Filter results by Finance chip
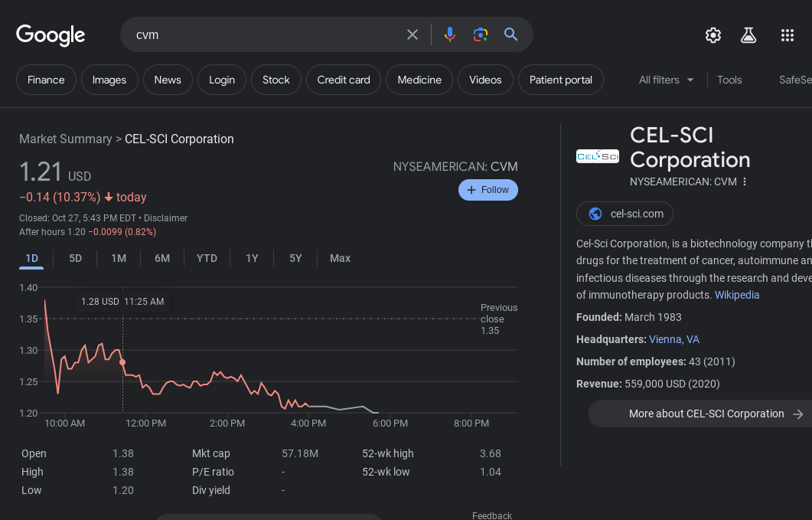Screen dimensions: 812x520 pyautogui.click(x=46, y=80)
